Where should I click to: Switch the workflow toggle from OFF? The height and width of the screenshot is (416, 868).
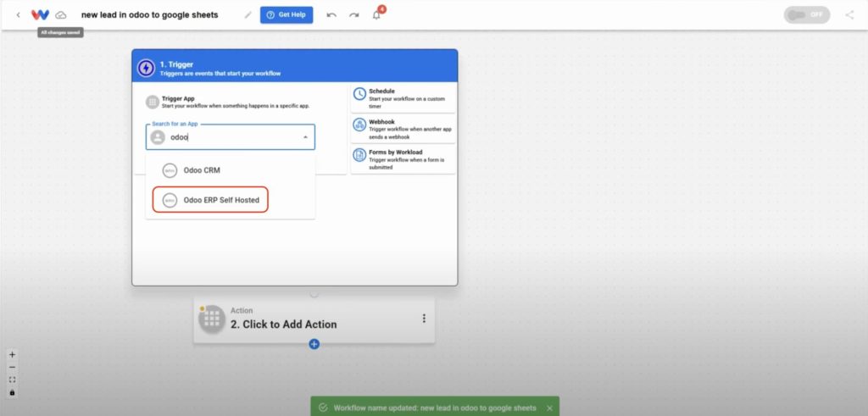coord(807,15)
